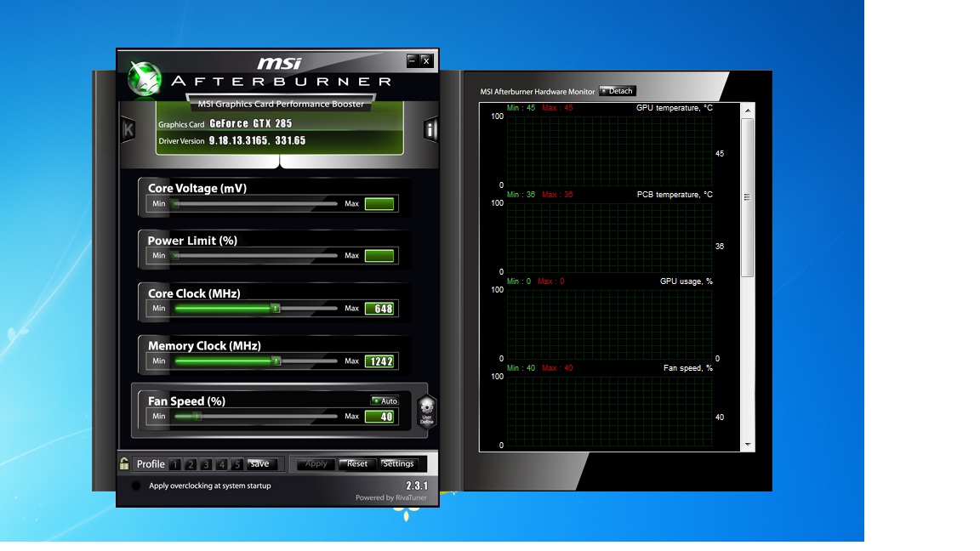Screen dimensions: 980x551
Task: Click the Kombustor K side button
Action: click(128, 129)
